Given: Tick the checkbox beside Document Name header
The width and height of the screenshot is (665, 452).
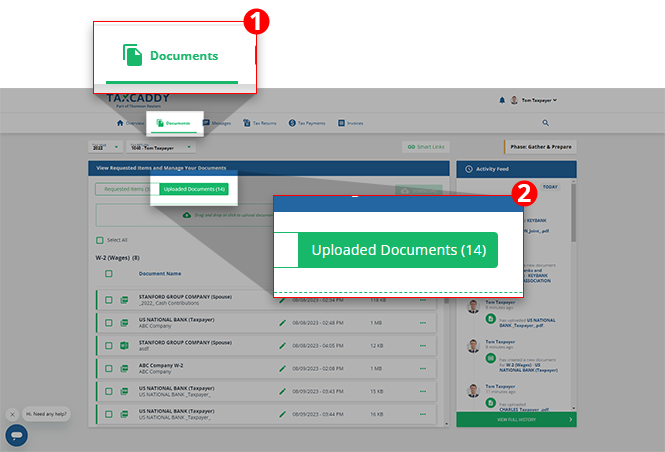Looking at the screenshot, I should point(109,273).
